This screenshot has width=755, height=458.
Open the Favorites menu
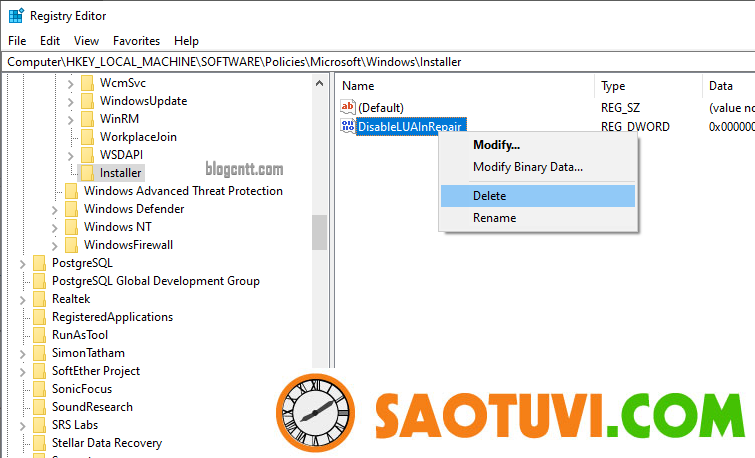pos(136,41)
